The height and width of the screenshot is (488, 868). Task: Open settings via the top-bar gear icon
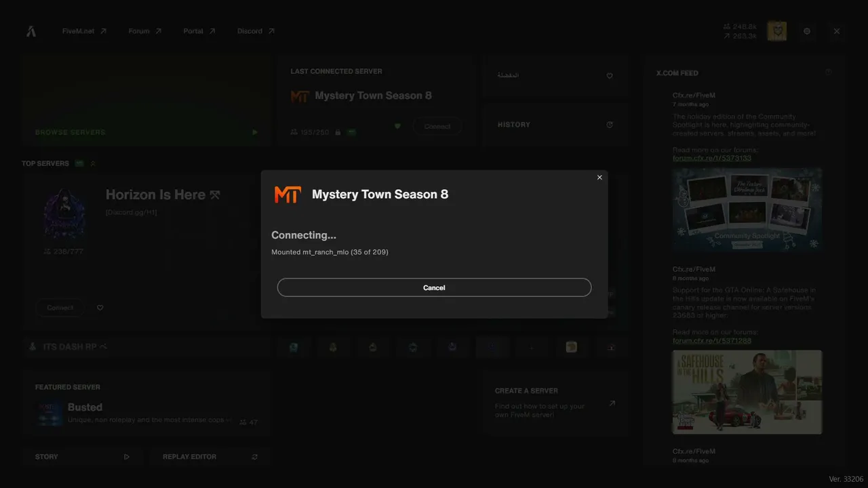point(807,31)
